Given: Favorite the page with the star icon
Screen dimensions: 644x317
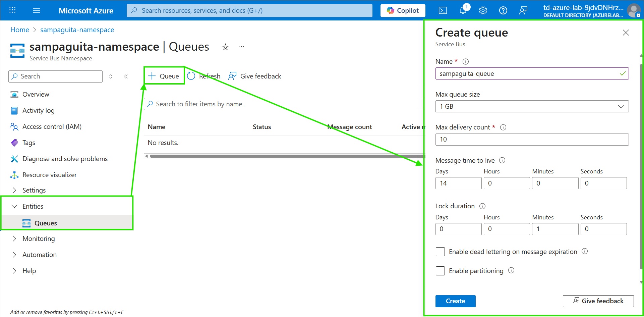Looking at the screenshot, I should coord(225,47).
